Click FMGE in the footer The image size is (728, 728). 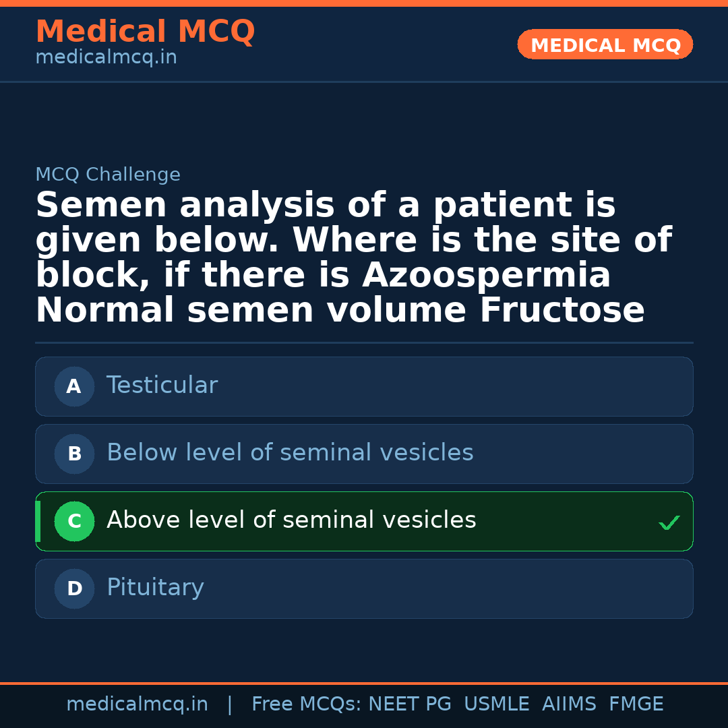point(636,704)
